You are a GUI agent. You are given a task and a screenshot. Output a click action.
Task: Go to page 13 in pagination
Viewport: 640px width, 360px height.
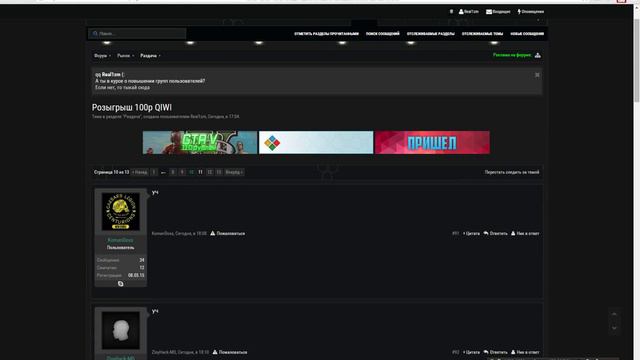219,172
